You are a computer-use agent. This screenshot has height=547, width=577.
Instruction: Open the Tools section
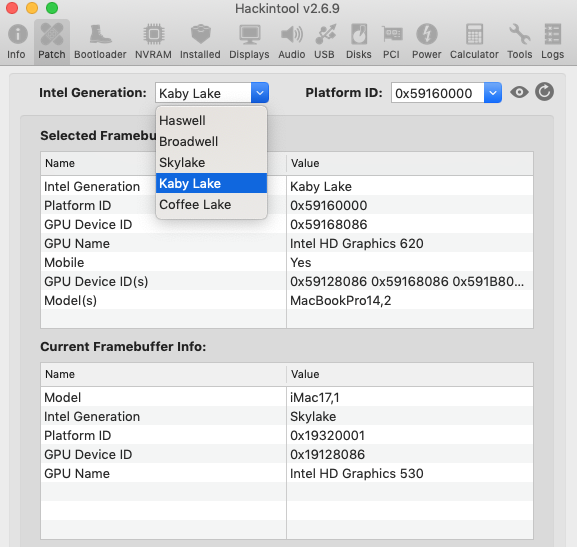point(520,42)
